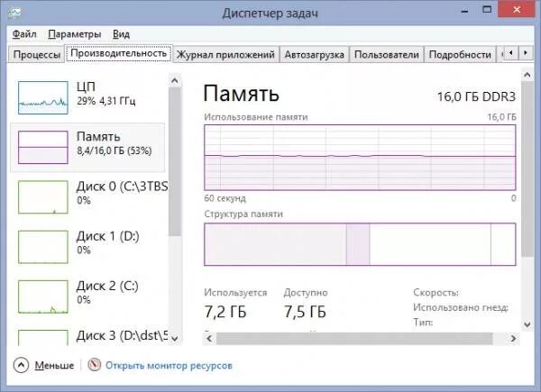Click horizontal scrollbar right arrow
The image size is (541, 392).
pos(513,339)
